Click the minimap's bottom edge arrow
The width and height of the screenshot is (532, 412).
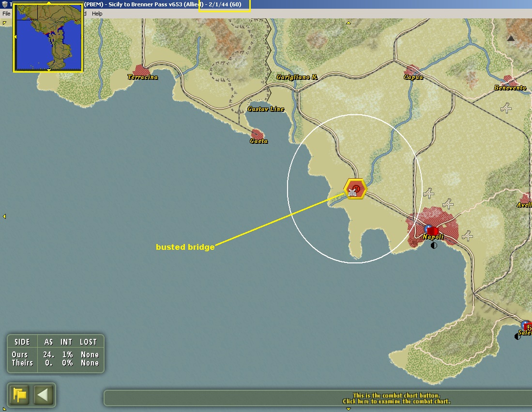tap(49, 70)
